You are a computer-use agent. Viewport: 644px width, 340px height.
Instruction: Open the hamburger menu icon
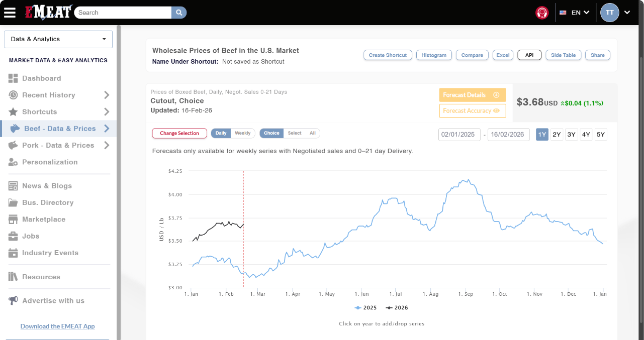click(10, 12)
